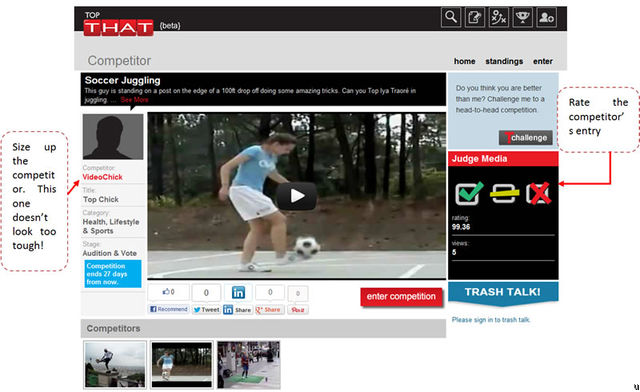The width and height of the screenshot is (640, 392).
Task: Open first competitor thumbnail on the hilltop
Action: pos(115,364)
